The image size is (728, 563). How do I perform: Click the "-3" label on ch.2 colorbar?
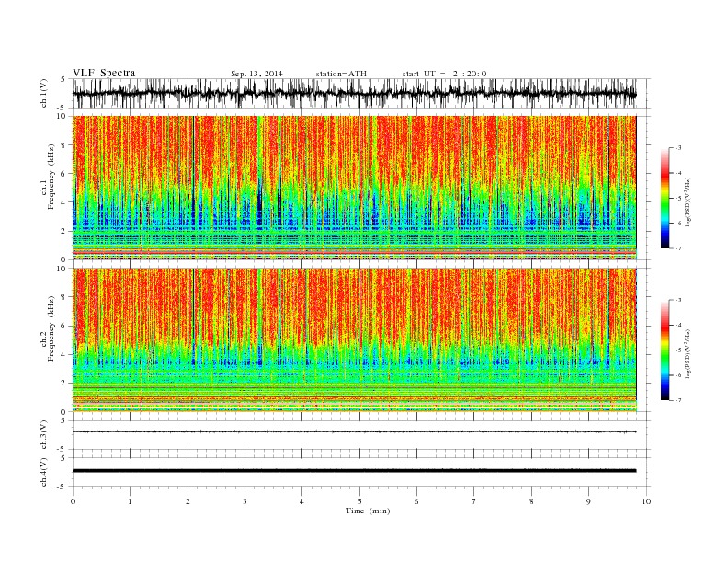point(677,300)
